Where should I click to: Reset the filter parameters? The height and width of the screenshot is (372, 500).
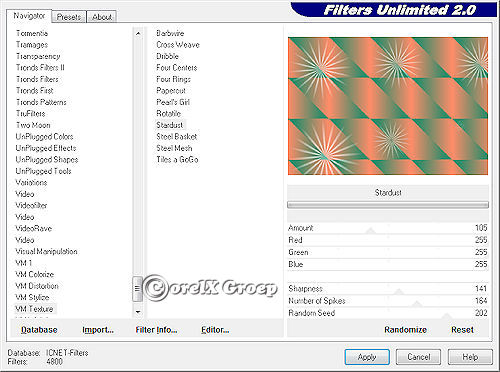pyautogui.click(x=462, y=330)
